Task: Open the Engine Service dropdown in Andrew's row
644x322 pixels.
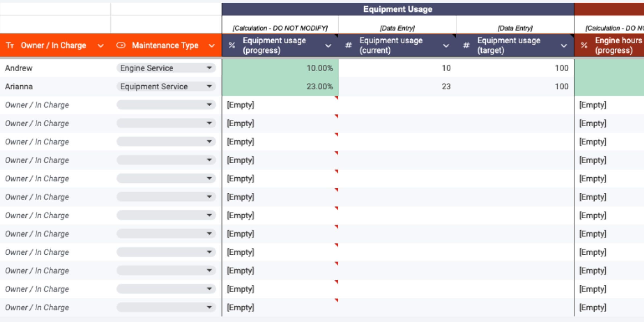Action: 210,68
